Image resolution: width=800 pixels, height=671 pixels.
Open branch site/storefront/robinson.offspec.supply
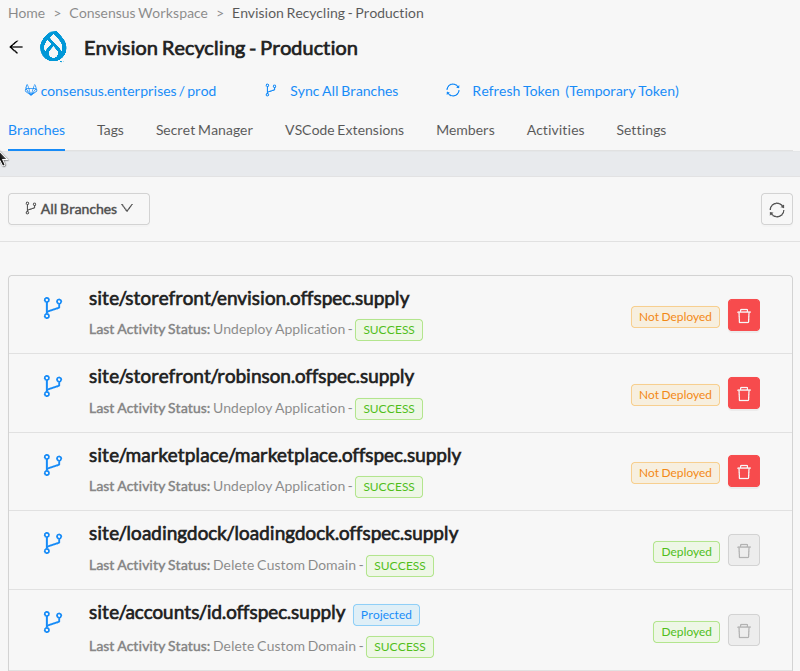[251, 377]
